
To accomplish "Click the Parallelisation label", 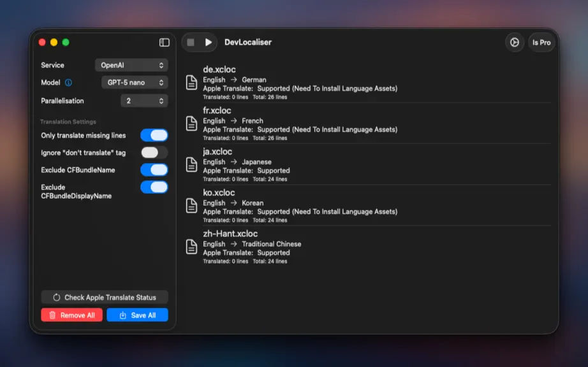I will [62, 101].
